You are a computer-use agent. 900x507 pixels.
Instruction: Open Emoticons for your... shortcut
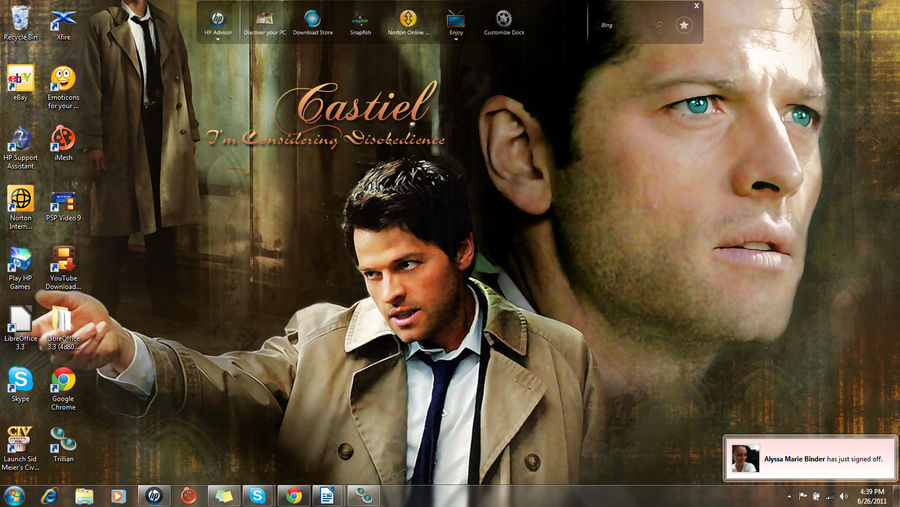pos(63,87)
